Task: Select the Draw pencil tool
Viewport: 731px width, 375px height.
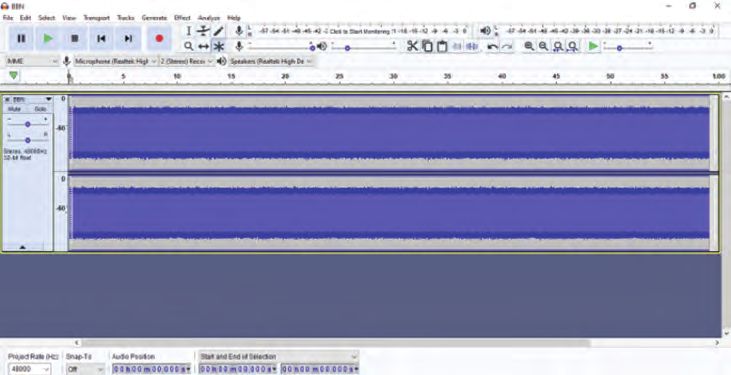Action: [218, 31]
